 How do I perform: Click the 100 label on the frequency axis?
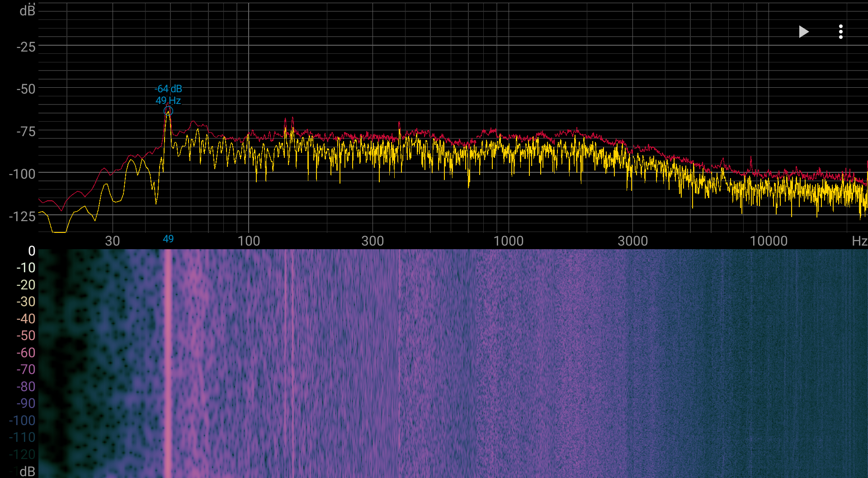click(x=249, y=241)
